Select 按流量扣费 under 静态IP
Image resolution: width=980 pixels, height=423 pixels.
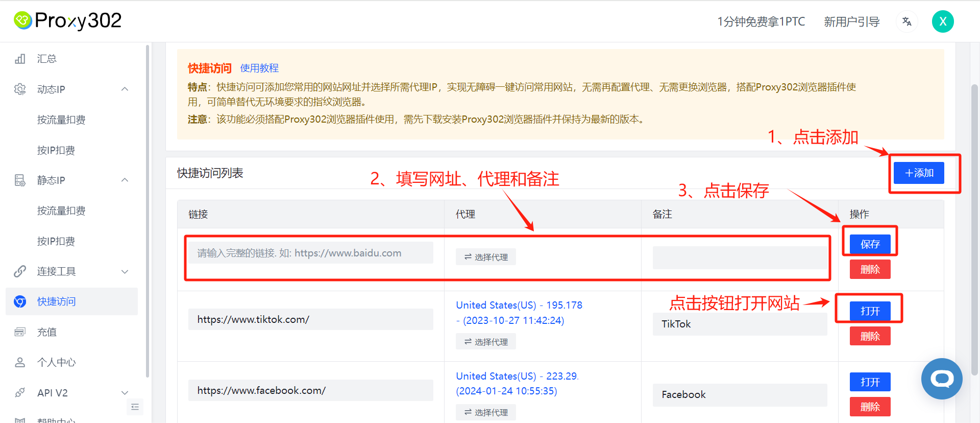[61, 210]
